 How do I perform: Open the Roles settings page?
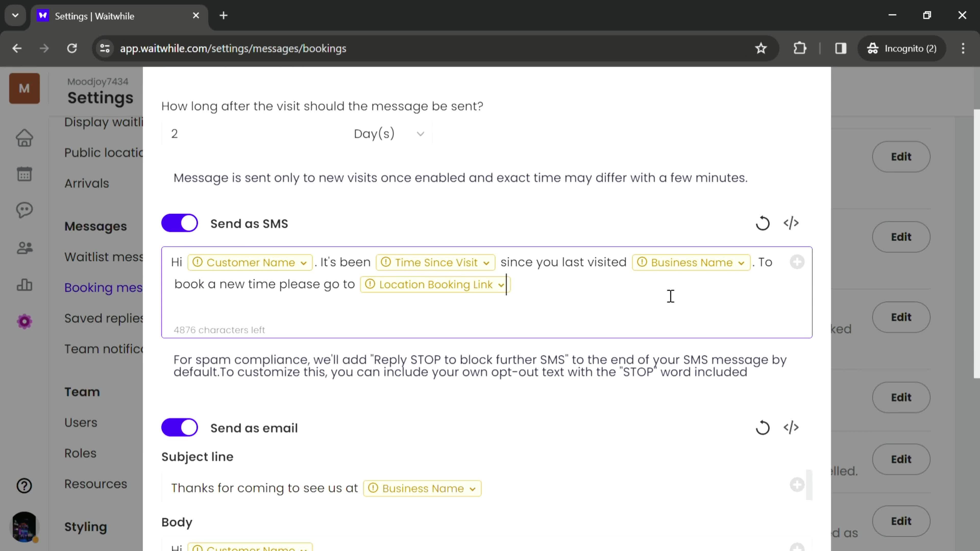tap(80, 453)
